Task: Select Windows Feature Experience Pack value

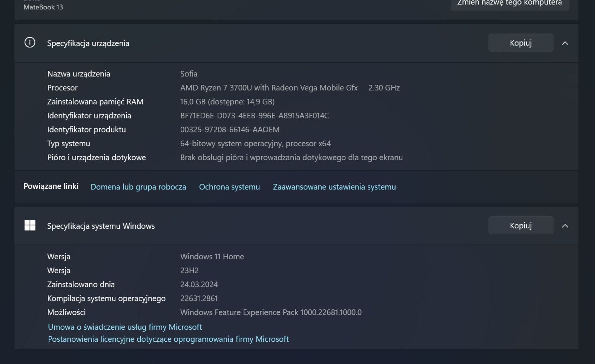Action: (x=271, y=312)
